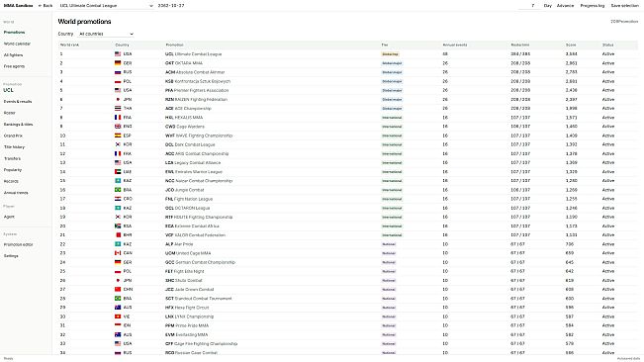644x362 pixels.
Task: Open Settings in the sidebar
Action: click(11, 256)
